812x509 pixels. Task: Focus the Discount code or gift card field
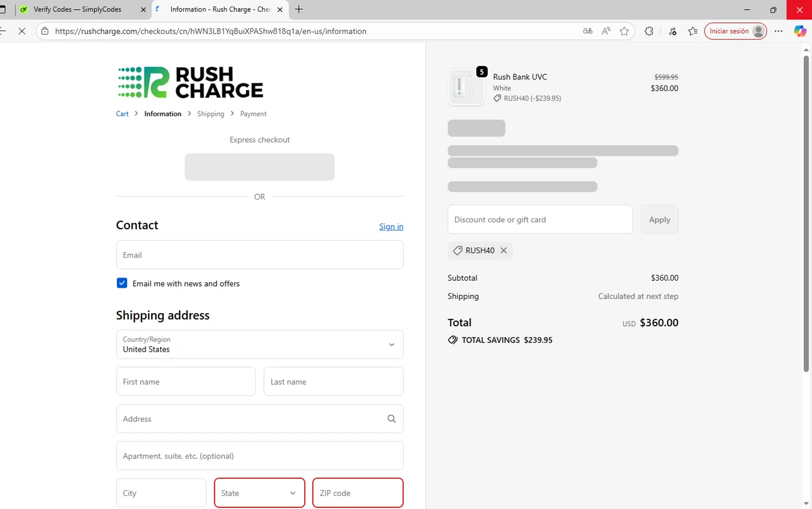pos(540,219)
